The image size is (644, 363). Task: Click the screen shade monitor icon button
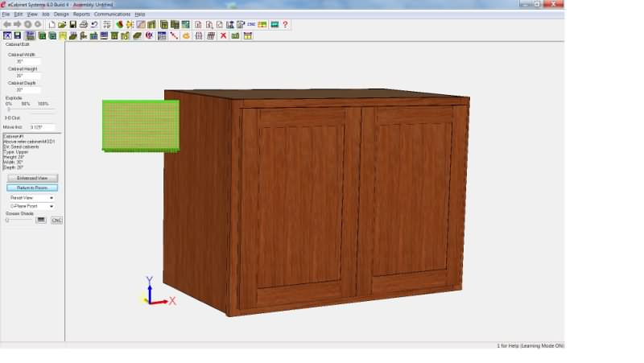coord(41,220)
